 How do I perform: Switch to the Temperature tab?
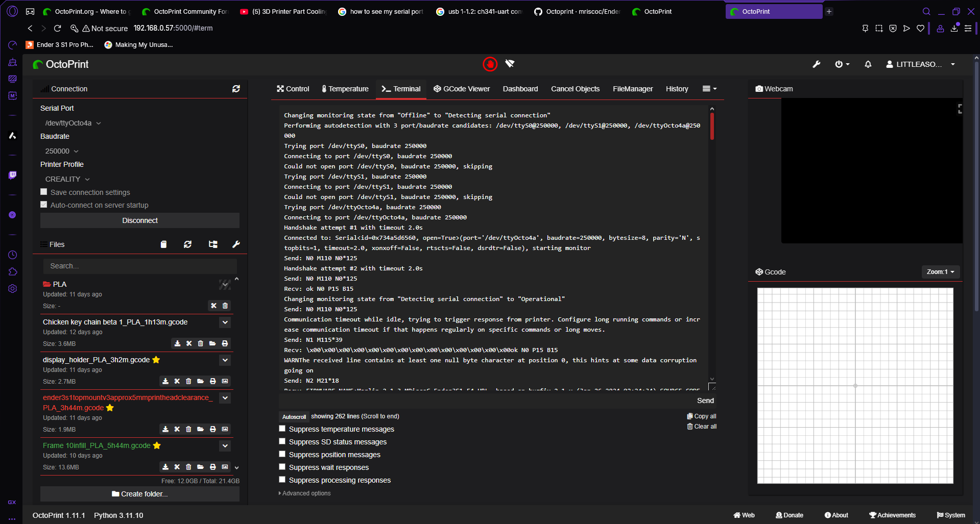click(345, 89)
